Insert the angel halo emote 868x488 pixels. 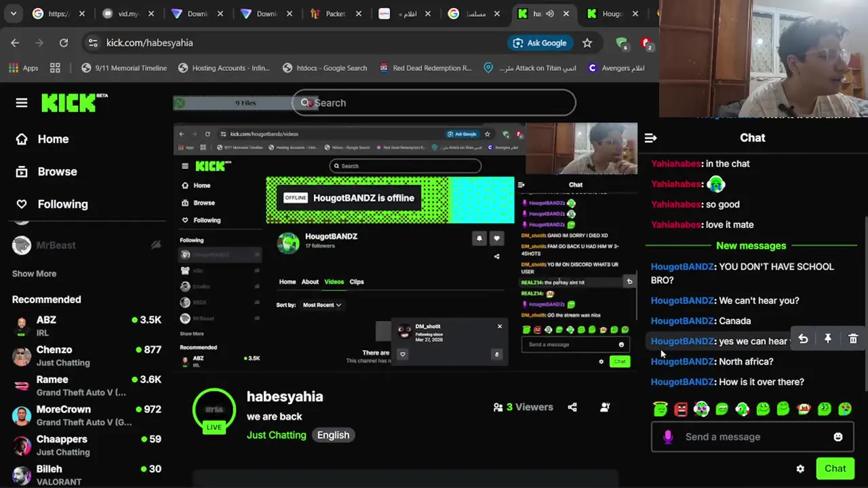pos(660,409)
